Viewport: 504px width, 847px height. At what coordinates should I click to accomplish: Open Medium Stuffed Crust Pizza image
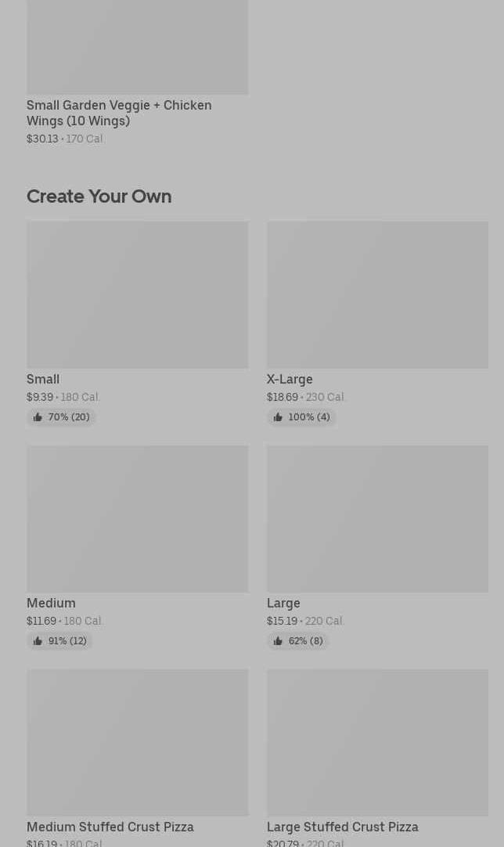[x=137, y=742]
